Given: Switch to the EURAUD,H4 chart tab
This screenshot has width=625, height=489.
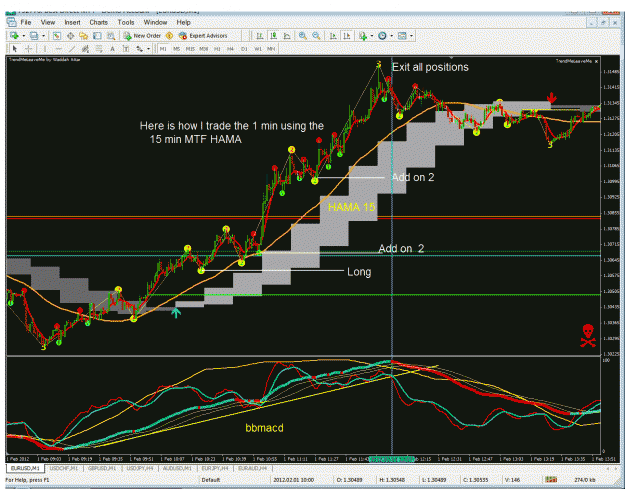Looking at the screenshot, I should pos(252,468).
